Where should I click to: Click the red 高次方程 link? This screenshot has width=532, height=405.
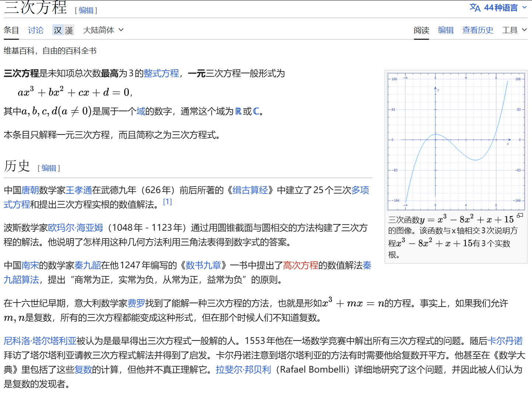301,265
